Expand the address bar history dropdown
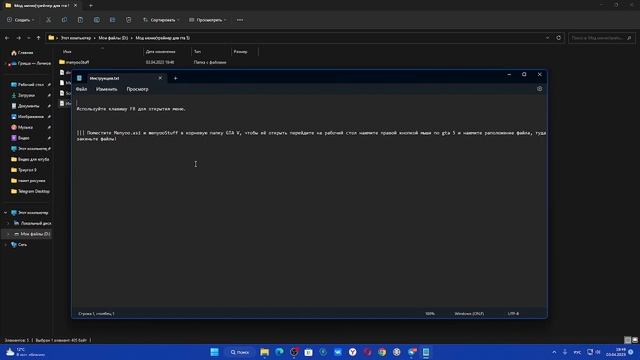This screenshot has width=640, height=360. [x=547, y=38]
